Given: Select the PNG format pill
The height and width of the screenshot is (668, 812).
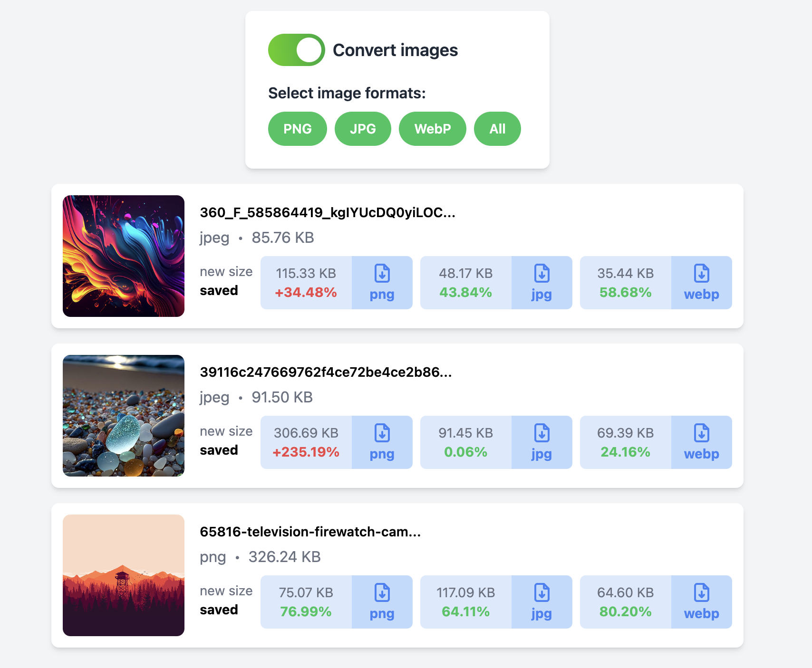Looking at the screenshot, I should 298,129.
